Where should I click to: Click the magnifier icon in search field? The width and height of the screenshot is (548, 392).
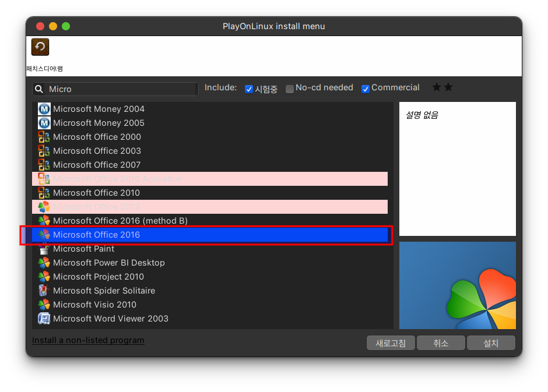click(x=39, y=89)
